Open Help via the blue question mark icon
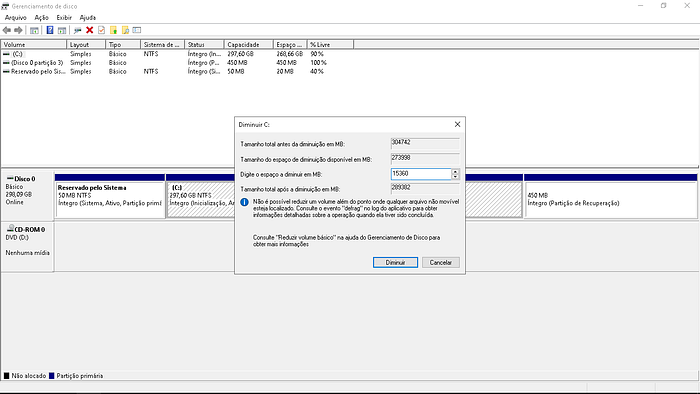The image size is (700, 394). pos(50,30)
